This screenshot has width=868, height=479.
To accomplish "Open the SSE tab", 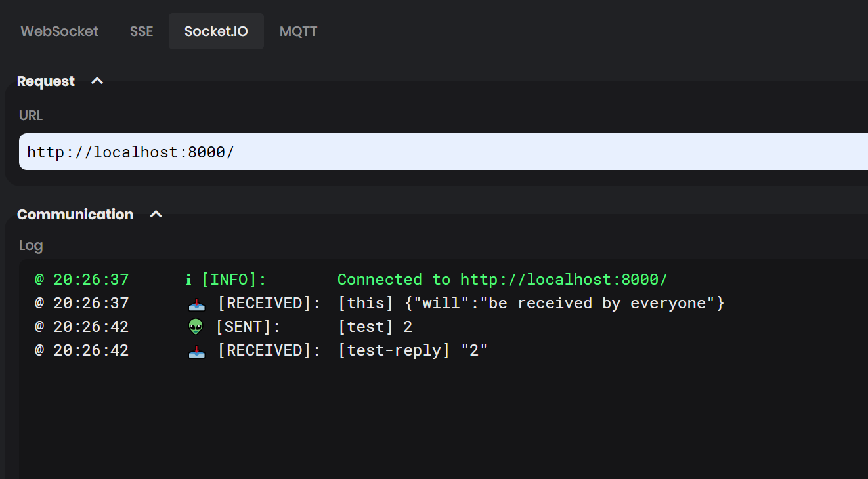I will click(x=141, y=31).
